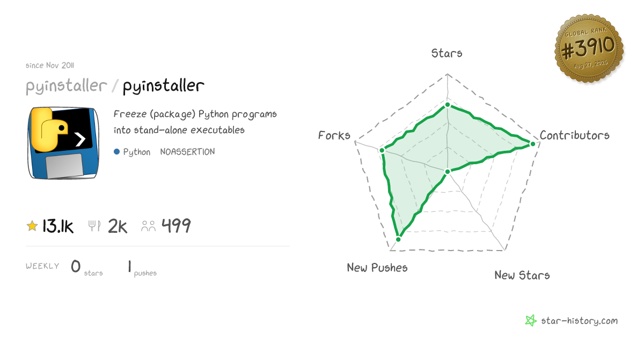Click the star-history.com text link
Image resolution: width=644 pixels, height=338 pixels.
click(x=580, y=321)
